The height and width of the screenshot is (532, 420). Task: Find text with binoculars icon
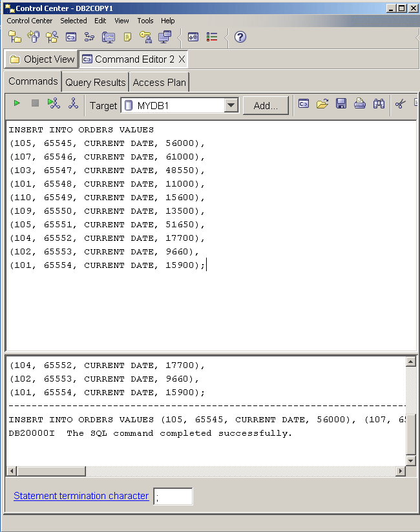pyautogui.click(x=379, y=103)
